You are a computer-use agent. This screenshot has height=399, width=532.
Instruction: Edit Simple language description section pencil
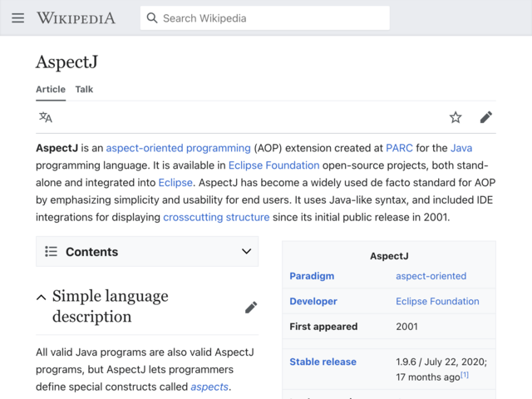pos(251,308)
